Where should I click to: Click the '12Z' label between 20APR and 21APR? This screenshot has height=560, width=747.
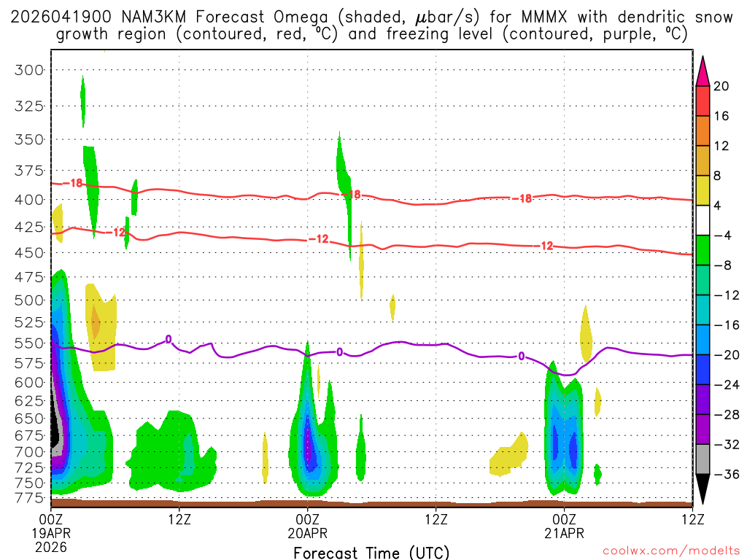436,519
